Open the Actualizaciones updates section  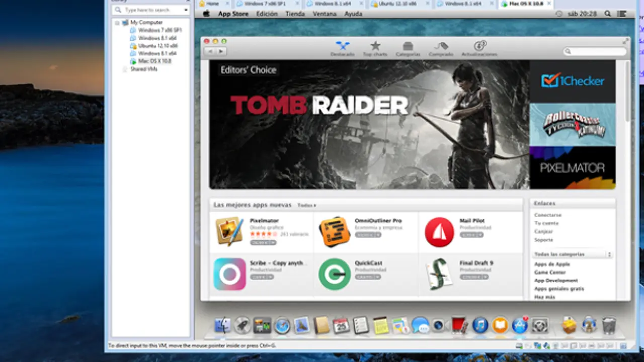coord(479,48)
